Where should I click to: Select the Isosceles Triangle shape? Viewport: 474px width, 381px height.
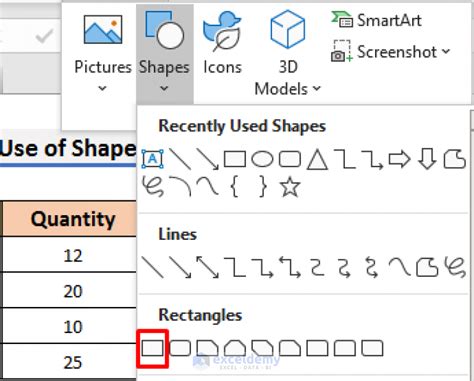coord(317,160)
